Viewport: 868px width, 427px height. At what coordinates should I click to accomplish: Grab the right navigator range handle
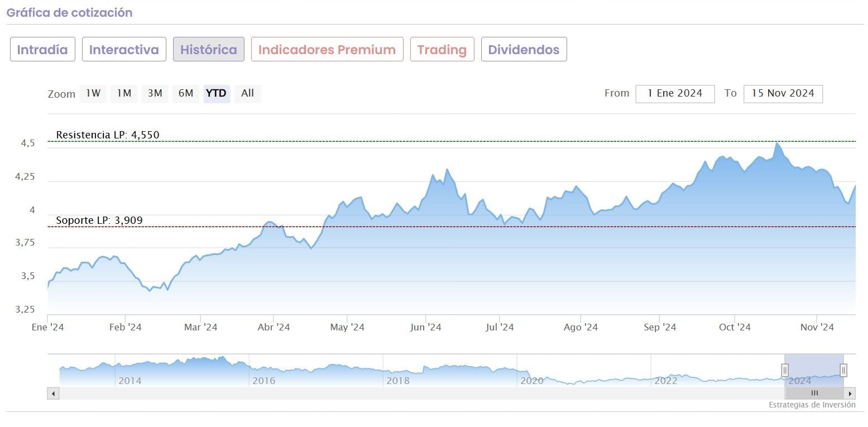[843, 370]
